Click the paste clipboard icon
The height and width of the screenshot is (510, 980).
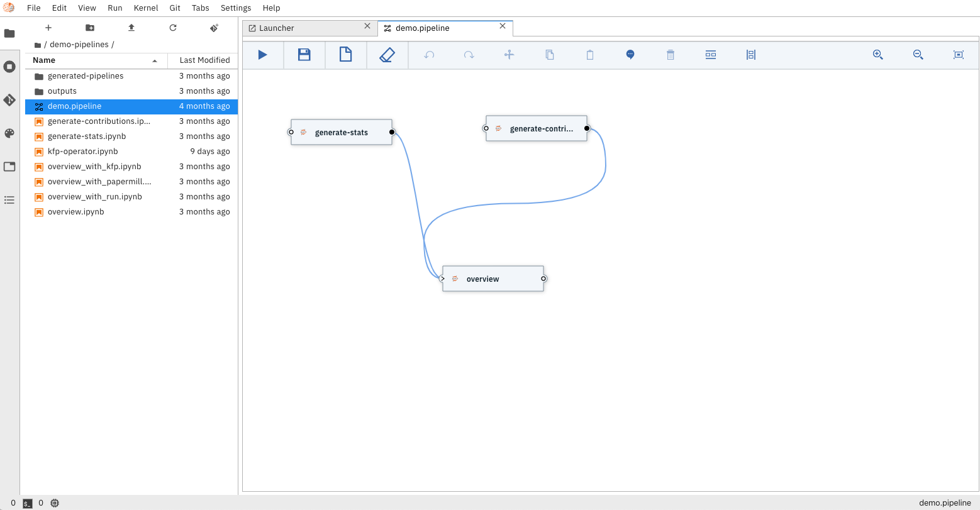[590, 55]
